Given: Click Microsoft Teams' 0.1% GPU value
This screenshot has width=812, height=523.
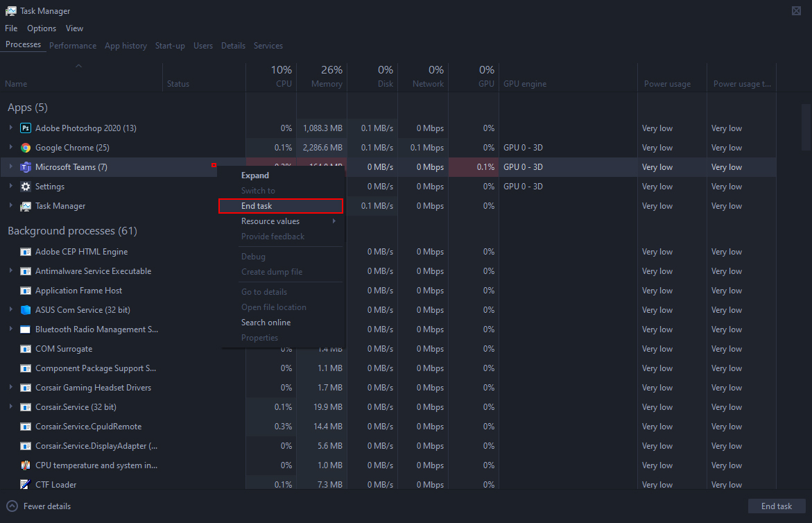Looking at the screenshot, I should tap(485, 166).
